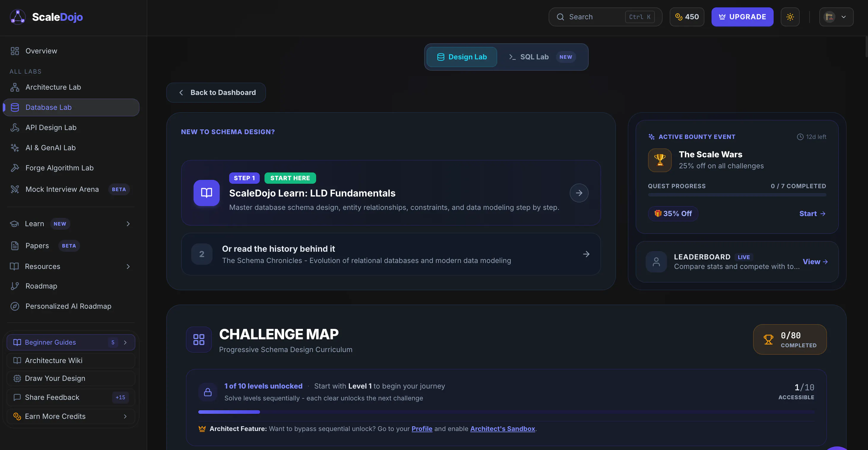Image resolution: width=868 pixels, height=450 pixels.
Task: Open the Profile link
Action: [422, 429]
